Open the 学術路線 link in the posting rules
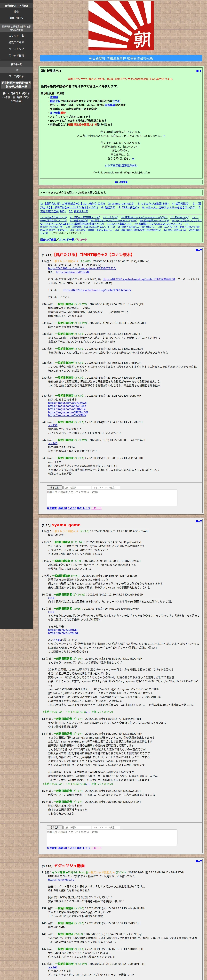Screen dimensions: 207x980 (x=110, y=105)
